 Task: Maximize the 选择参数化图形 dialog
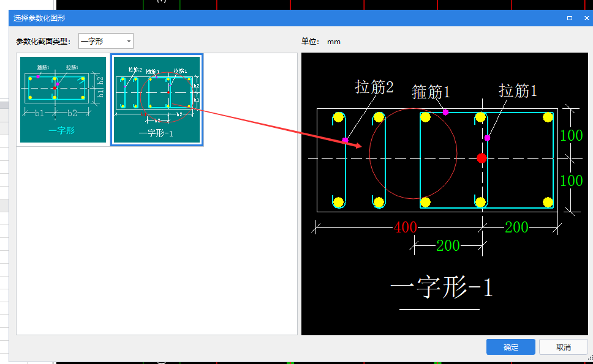(570, 18)
